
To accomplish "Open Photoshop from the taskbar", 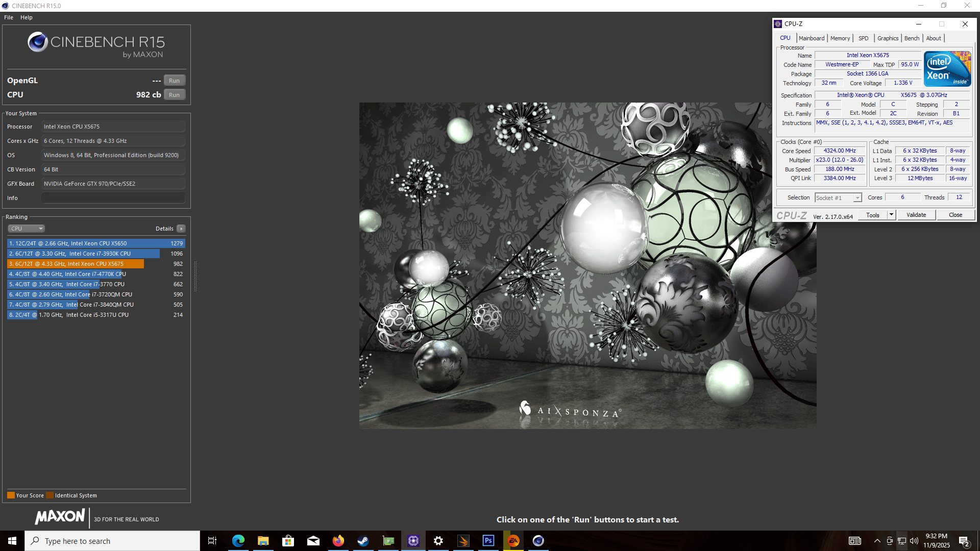I will [x=488, y=541].
